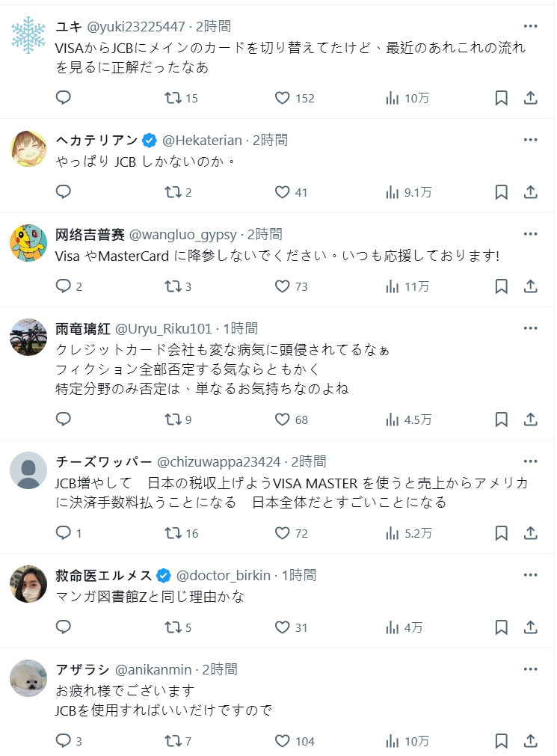Open more options for ユキ's tweet
Screen dimensions: 557x756
(530, 26)
